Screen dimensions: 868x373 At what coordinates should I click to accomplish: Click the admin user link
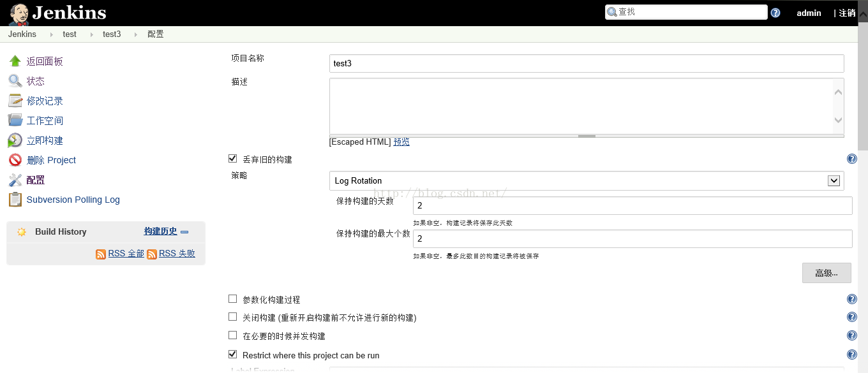[809, 13]
